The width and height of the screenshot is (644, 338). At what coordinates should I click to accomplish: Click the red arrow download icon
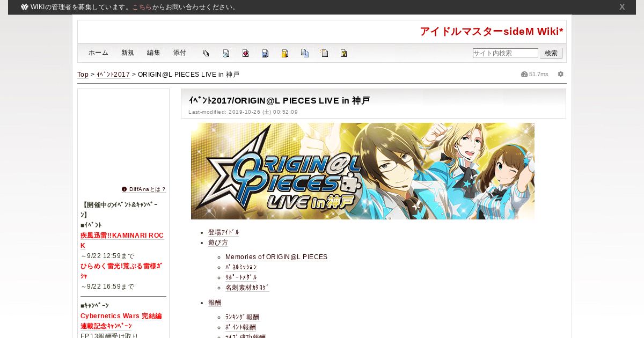click(x=245, y=53)
